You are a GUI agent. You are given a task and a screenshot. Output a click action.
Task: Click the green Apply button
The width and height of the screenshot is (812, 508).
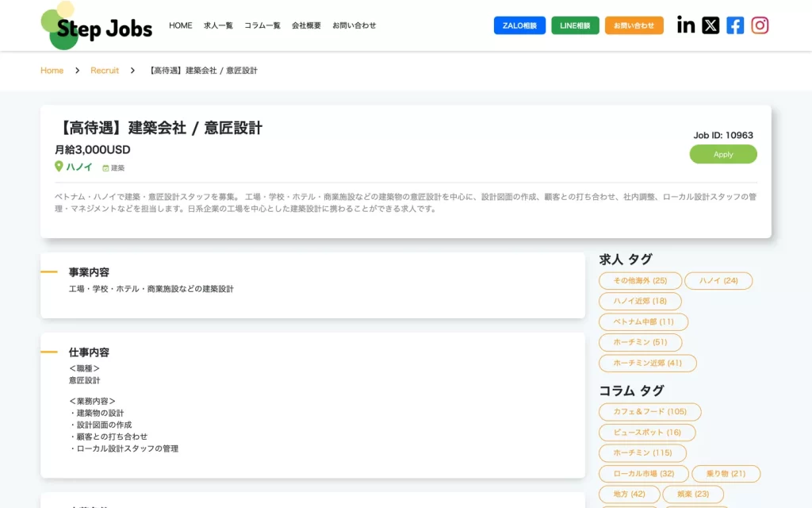tap(723, 155)
